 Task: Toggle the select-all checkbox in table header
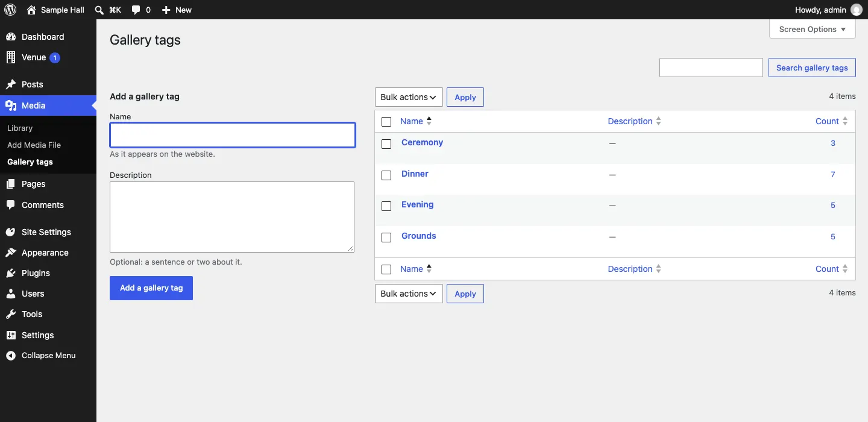[387, 122]
